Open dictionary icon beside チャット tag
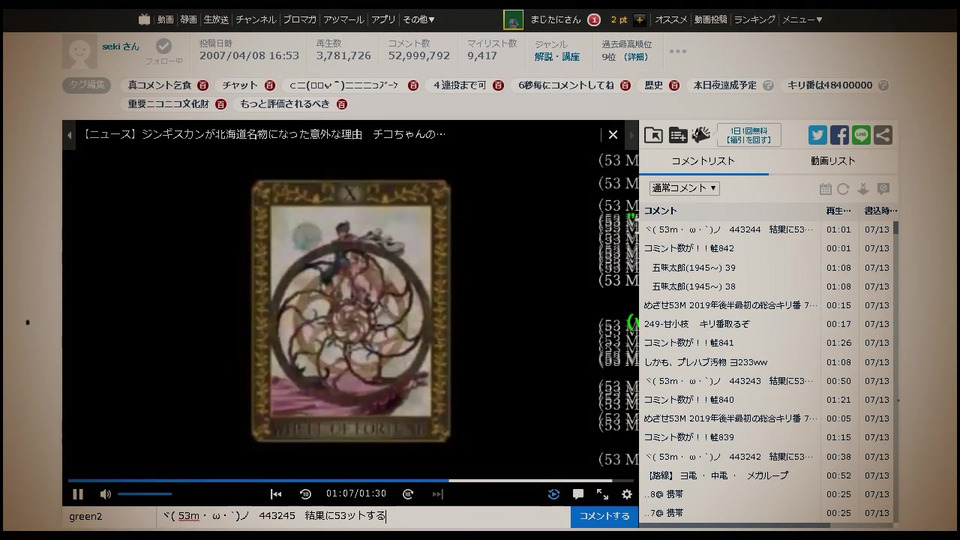Image resolution: width=960 pixels, height=540 pixels. pos(269,85)
